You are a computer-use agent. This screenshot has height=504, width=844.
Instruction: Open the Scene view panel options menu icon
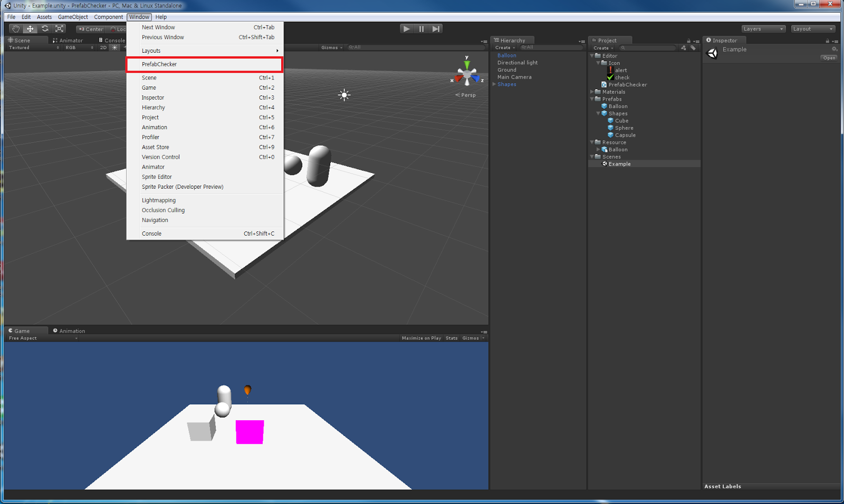[x=484, y=41]
